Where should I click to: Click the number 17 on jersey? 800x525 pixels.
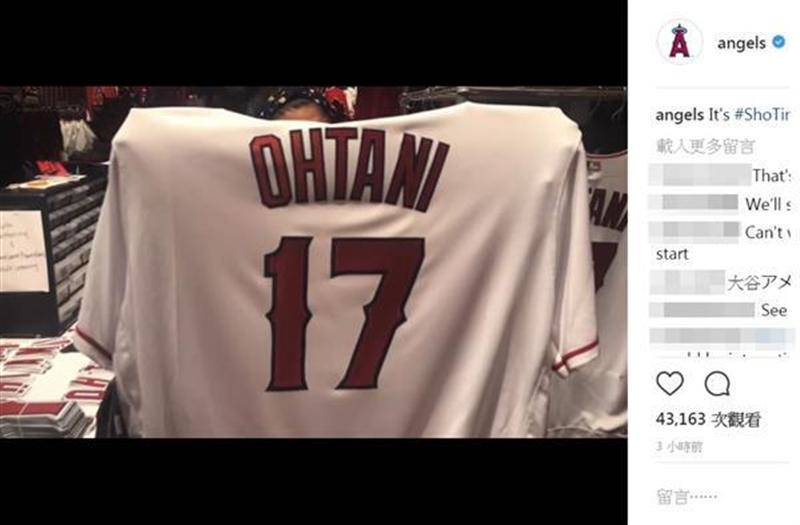[x=344, y=314]
